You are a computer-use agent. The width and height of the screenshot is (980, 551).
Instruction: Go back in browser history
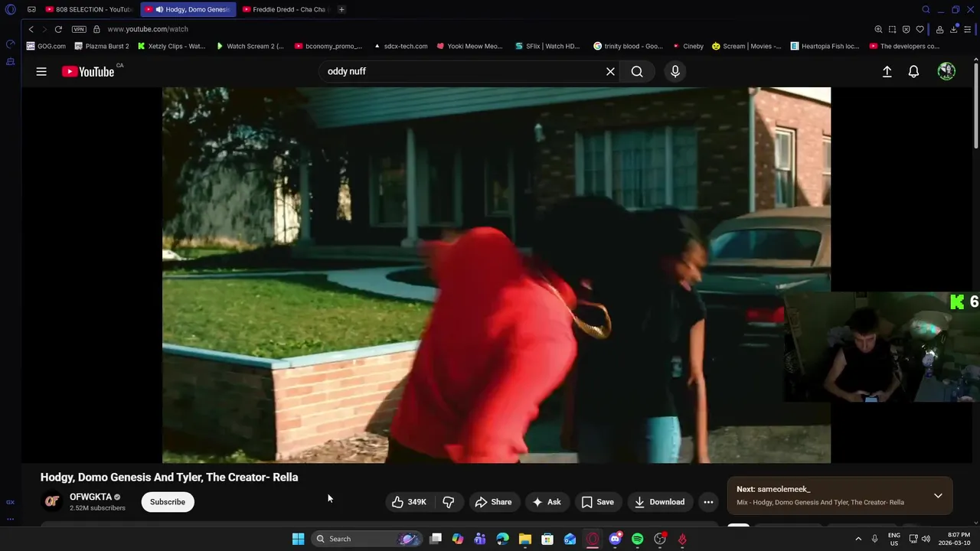point(31,29)
